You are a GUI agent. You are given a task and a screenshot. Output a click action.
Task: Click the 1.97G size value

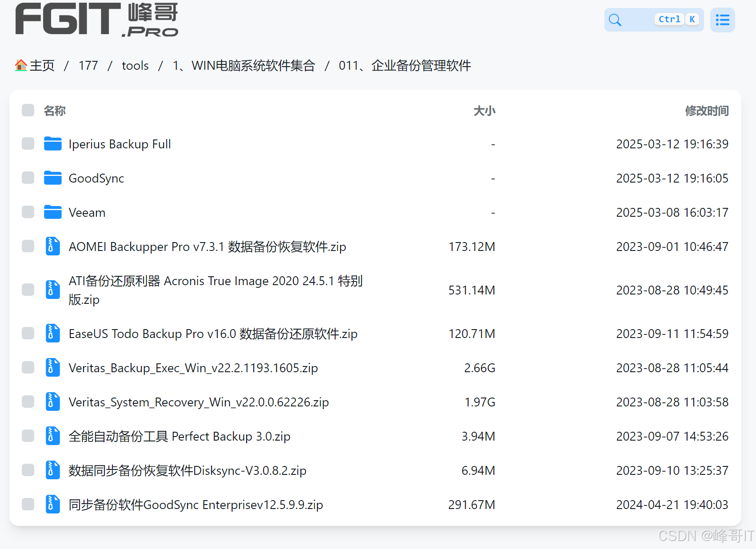click(480, 402)
